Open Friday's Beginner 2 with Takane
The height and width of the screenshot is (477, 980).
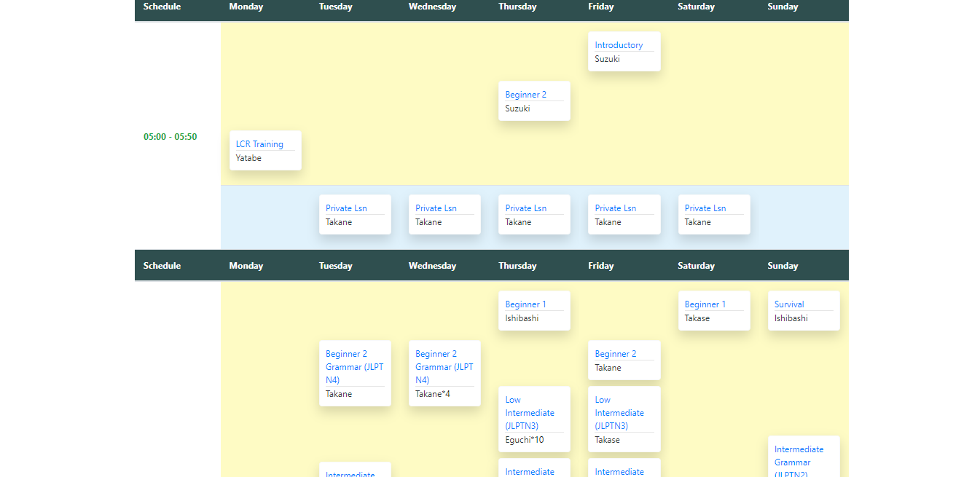click(x=615, y=354)
